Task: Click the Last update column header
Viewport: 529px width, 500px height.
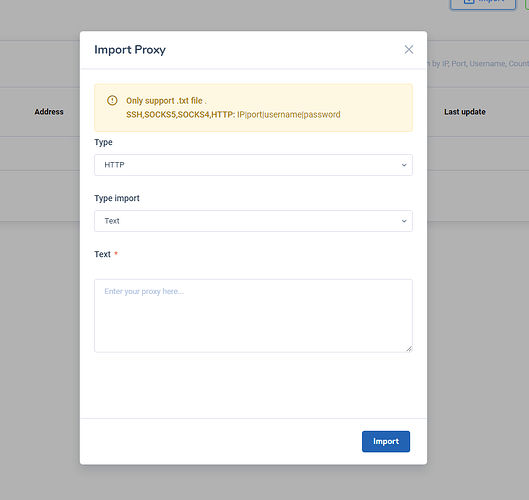Action: click(x=465, y=112)
